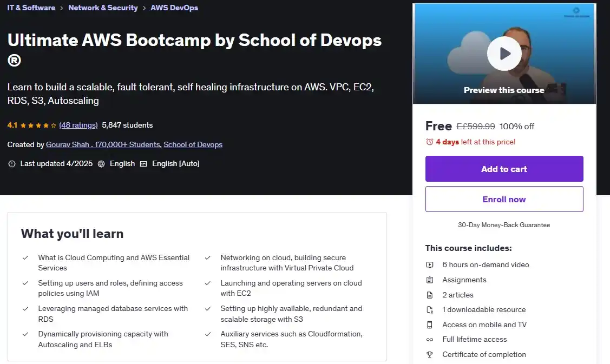The height and width of the screenshot is (364, 610).
Task: Click the 2 articles text
Action: [x=458, y=295]
